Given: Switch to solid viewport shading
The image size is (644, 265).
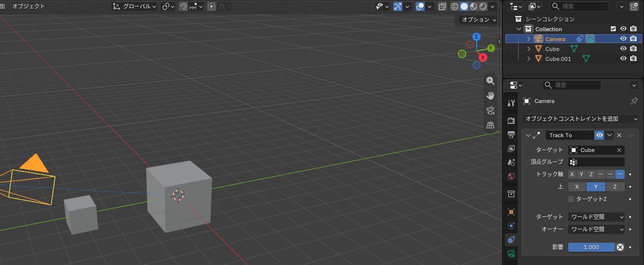Looking at the screenshot, I should click(x=464, y=6).
